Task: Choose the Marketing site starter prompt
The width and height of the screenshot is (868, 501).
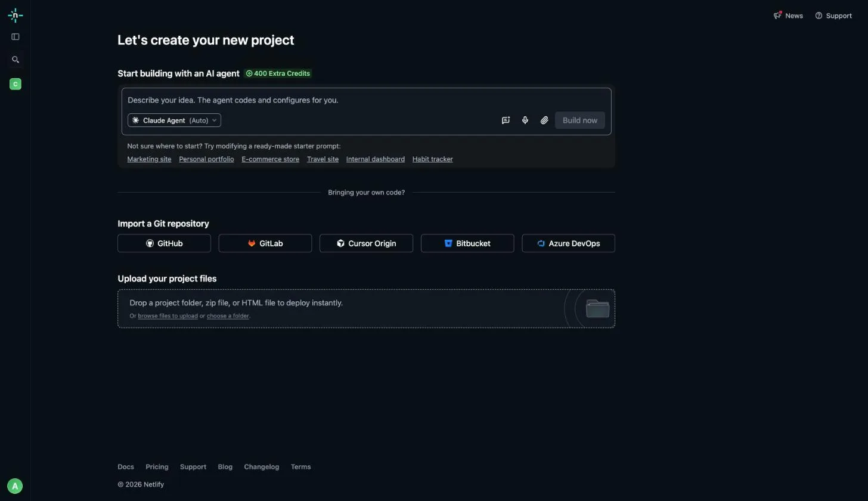Action: pos(149,159)
